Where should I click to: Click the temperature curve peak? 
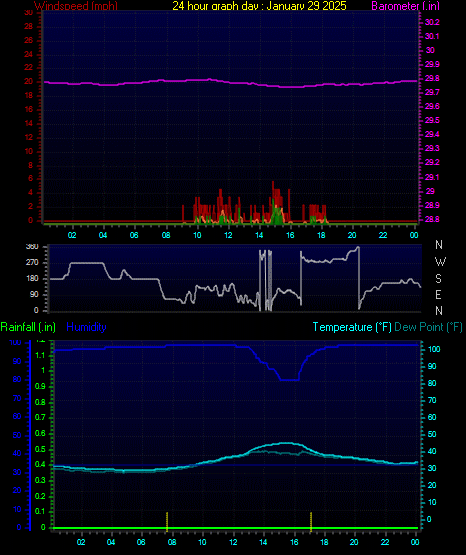pos(287,443)
